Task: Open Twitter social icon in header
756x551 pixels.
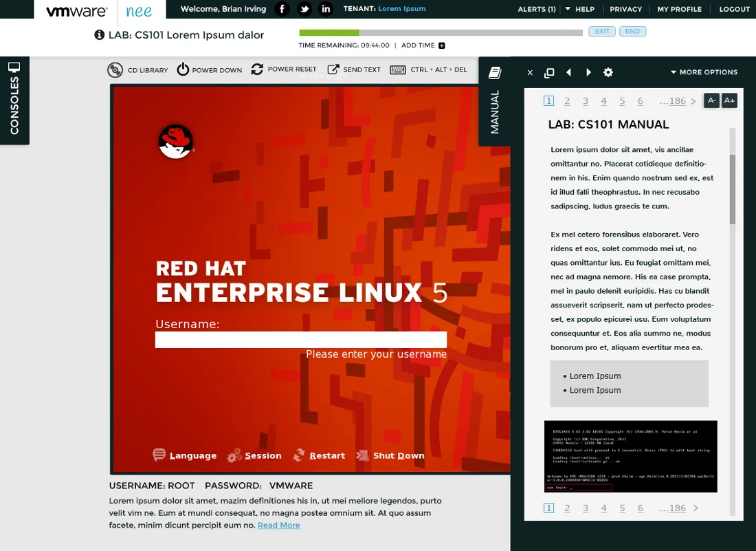Action: (x=304, y=9)
